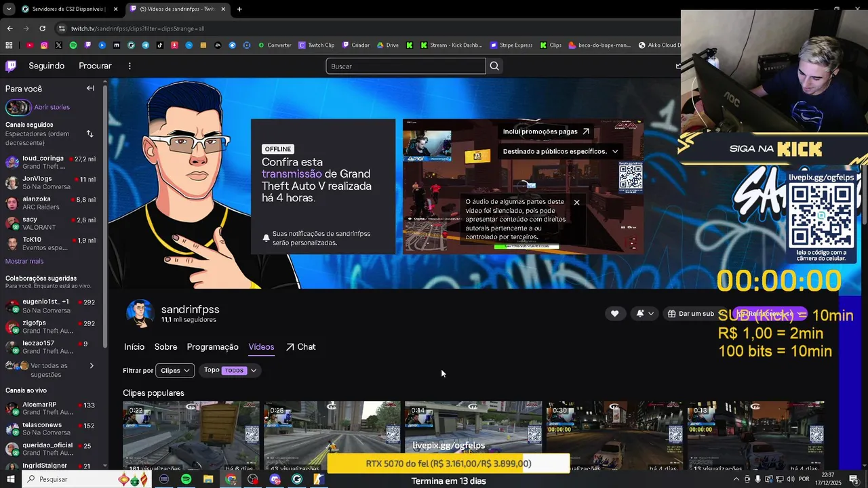868x488 pixels.
Task: Select the Vídeos tab
Action: (x=261, y=346)
